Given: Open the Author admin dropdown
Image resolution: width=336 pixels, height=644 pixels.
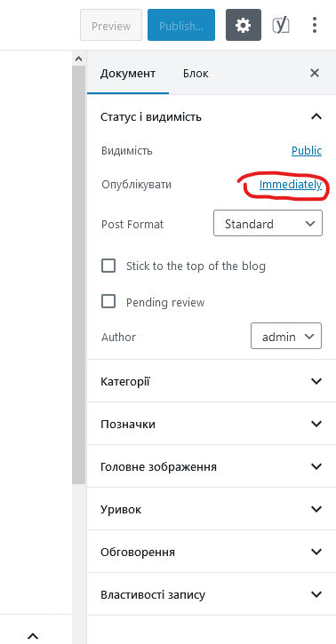Looking at the screenshot, I should (286, 337).
